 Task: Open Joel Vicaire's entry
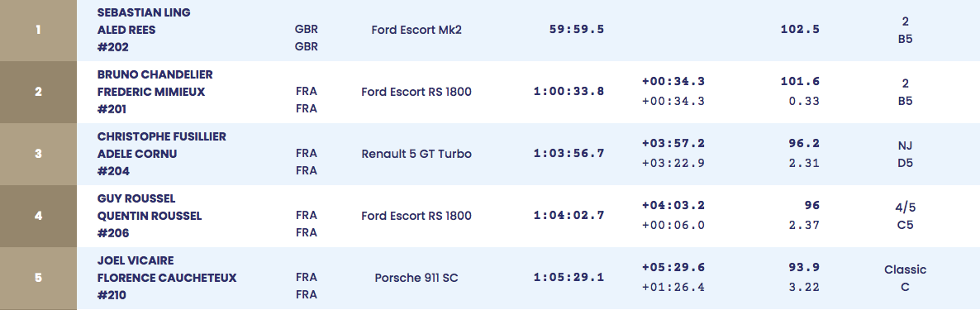tap(136, 260)
